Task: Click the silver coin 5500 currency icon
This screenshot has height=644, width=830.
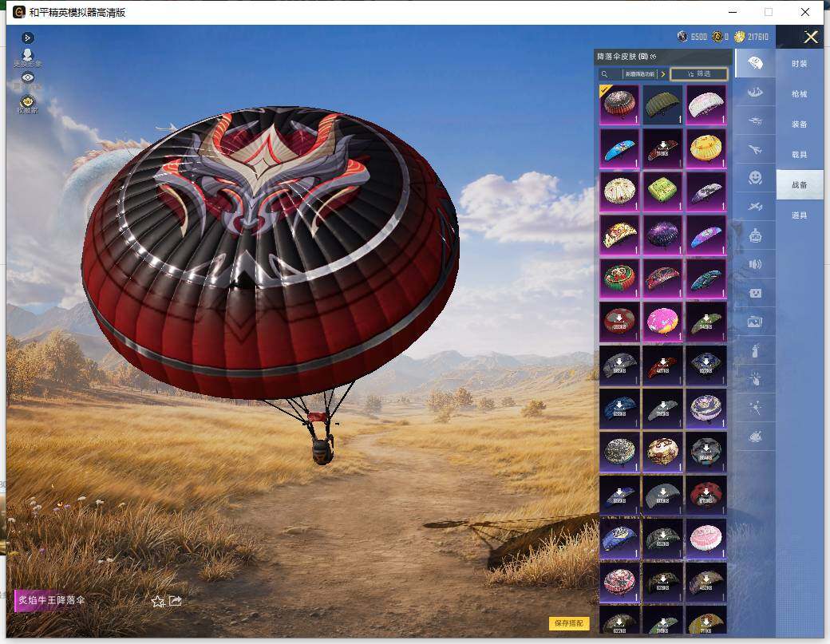Action: [x=682, y=37]
